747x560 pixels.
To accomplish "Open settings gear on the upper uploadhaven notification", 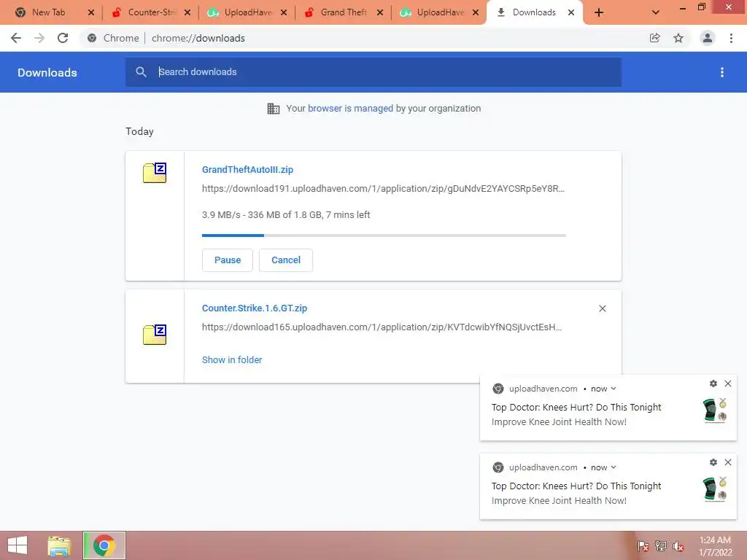I will point(713,384).
